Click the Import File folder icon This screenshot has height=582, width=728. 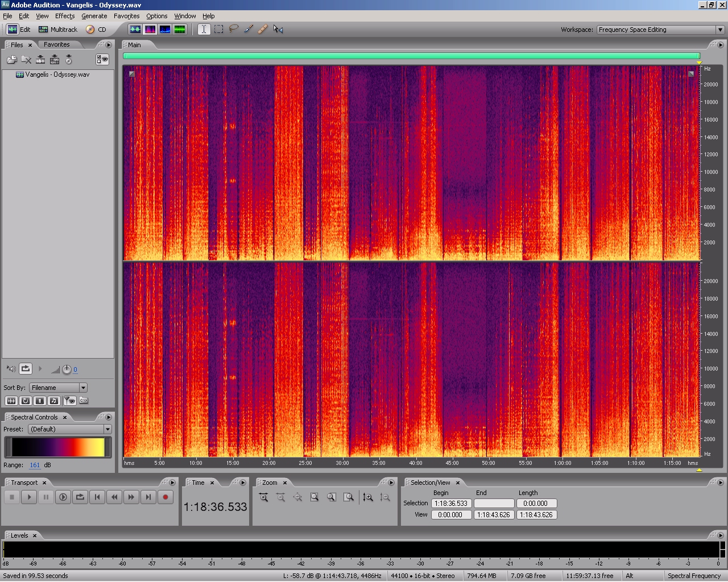click(11, 59)
